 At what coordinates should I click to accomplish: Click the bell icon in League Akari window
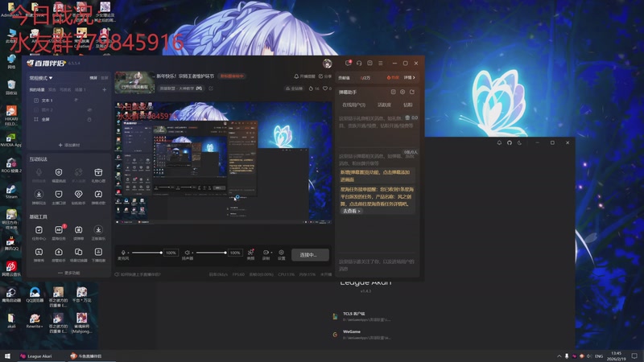pyautogui.click(x=499, y=142)
